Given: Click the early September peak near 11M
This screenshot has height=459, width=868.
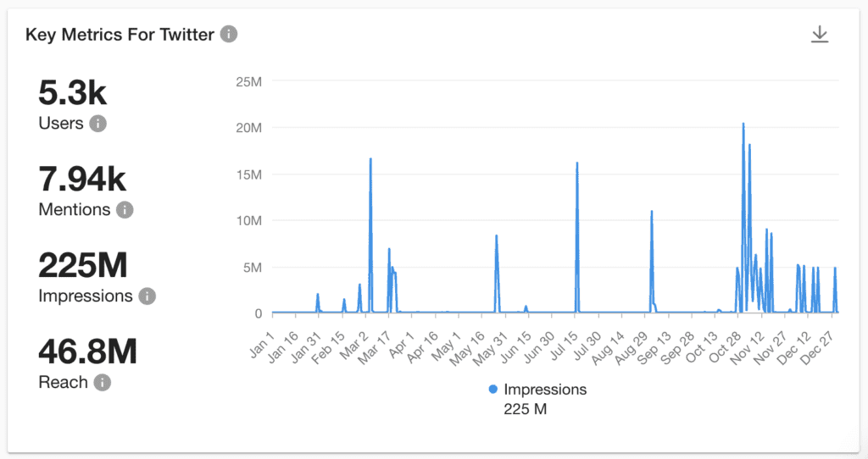Looking at the screenshot, I should (652, 211).
